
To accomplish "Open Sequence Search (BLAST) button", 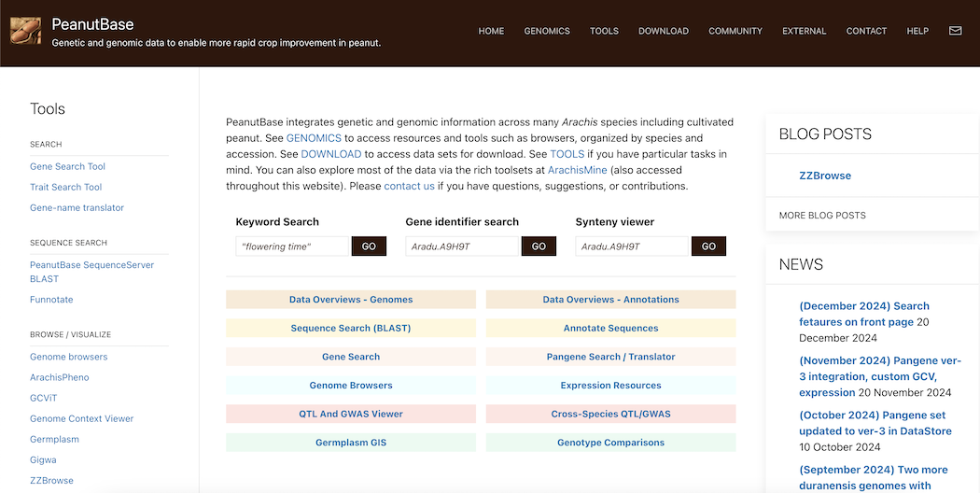I will click(351, 328).
